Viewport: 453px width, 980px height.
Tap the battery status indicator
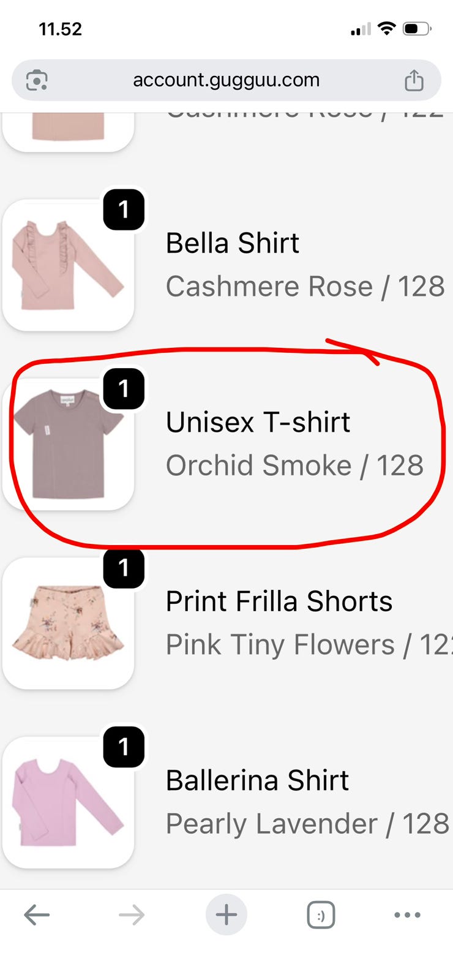pyautogui.click(x=417, y=29)
